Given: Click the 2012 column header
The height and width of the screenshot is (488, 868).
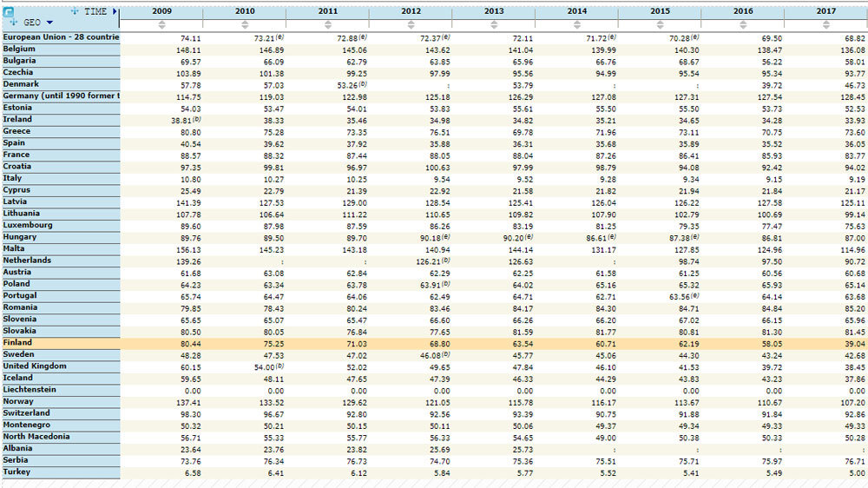Looking at the screenshot, I should pyautogui.click(x=411, y=10).
